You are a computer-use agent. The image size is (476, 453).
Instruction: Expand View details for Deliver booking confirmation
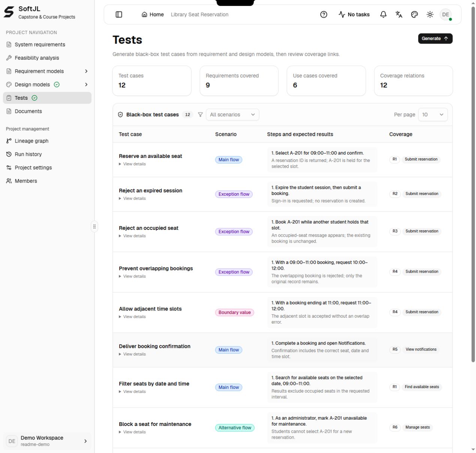132,354
